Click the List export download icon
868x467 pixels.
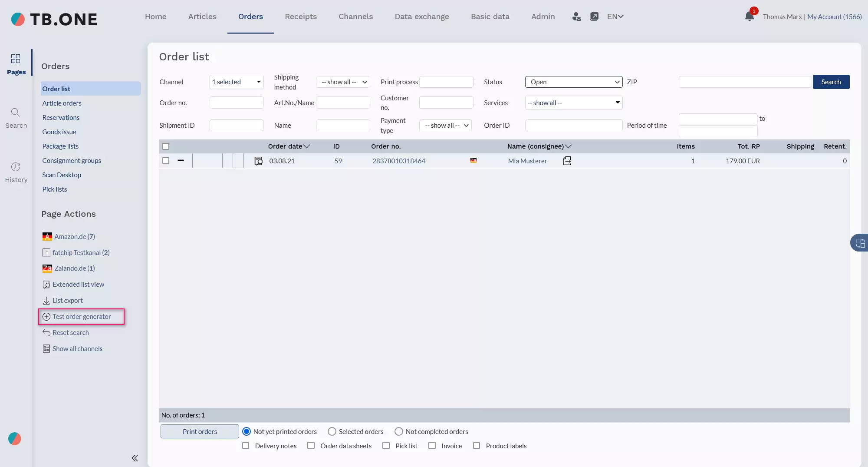tap(46, 301)
